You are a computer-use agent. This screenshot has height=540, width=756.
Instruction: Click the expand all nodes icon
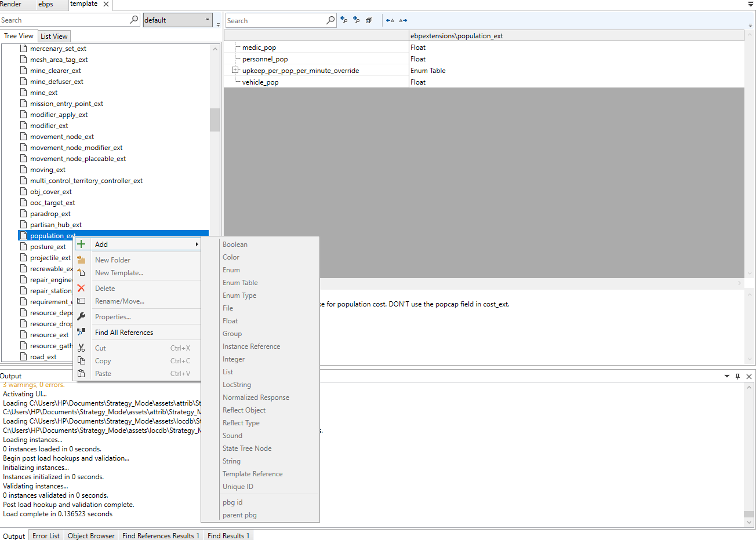pos(369,20)
